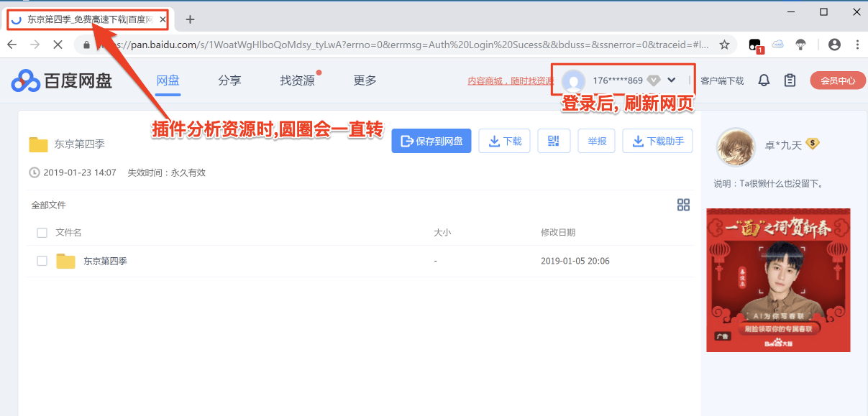The width and height of the screenshot is (868, 416).
Task: Click the clock icon by share time
Action: click(35, 172)
